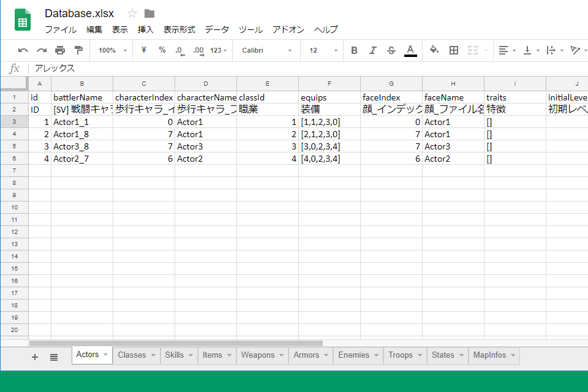The image size is (588, 392).
Task: Open the vertical align menu
Action: coord(531,50)
